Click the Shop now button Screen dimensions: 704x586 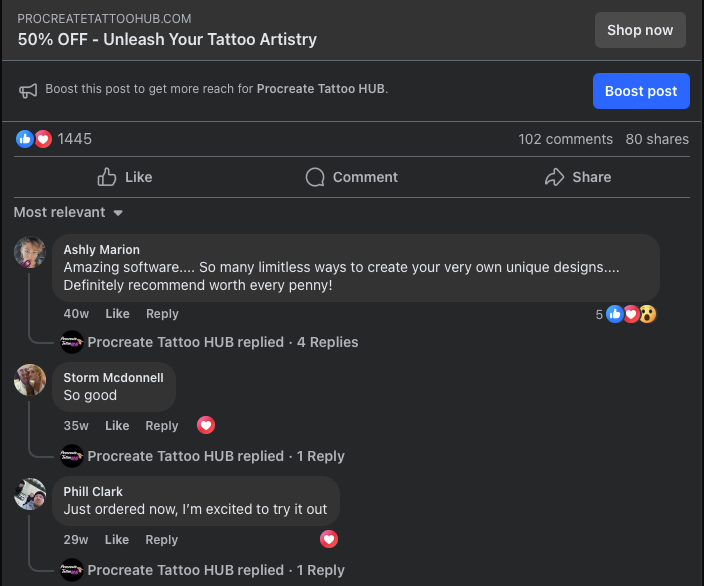pos(640,30)
